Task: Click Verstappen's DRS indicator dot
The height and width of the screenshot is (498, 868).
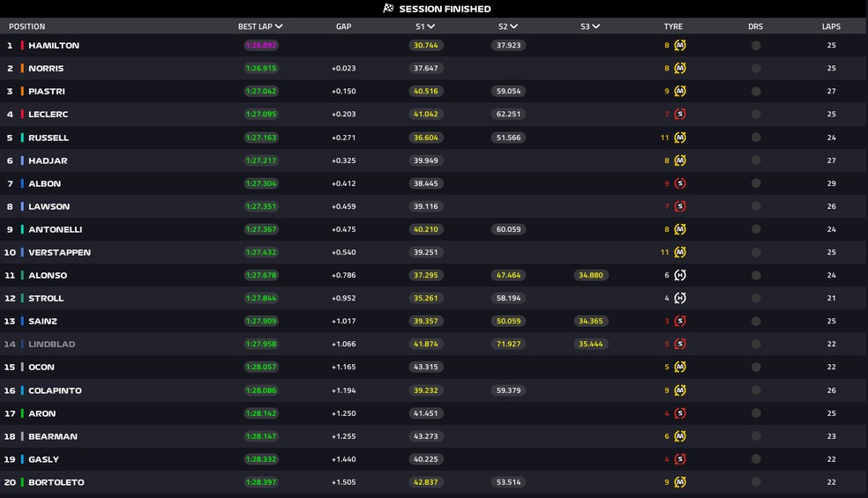Action: point(756,252)
